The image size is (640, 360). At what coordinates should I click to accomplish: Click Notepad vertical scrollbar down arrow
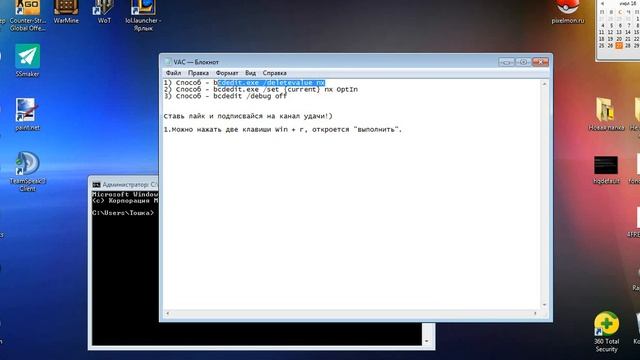[x=544, y=305]
